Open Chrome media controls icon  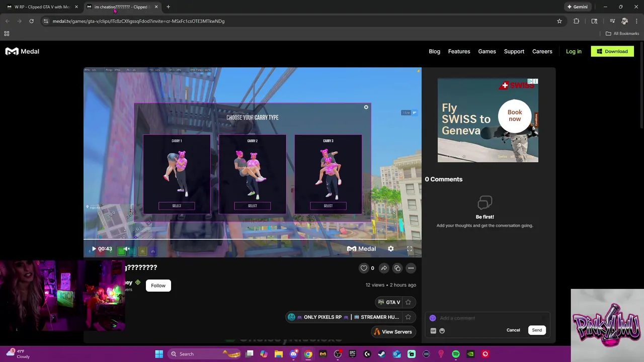tap(612, 21)
